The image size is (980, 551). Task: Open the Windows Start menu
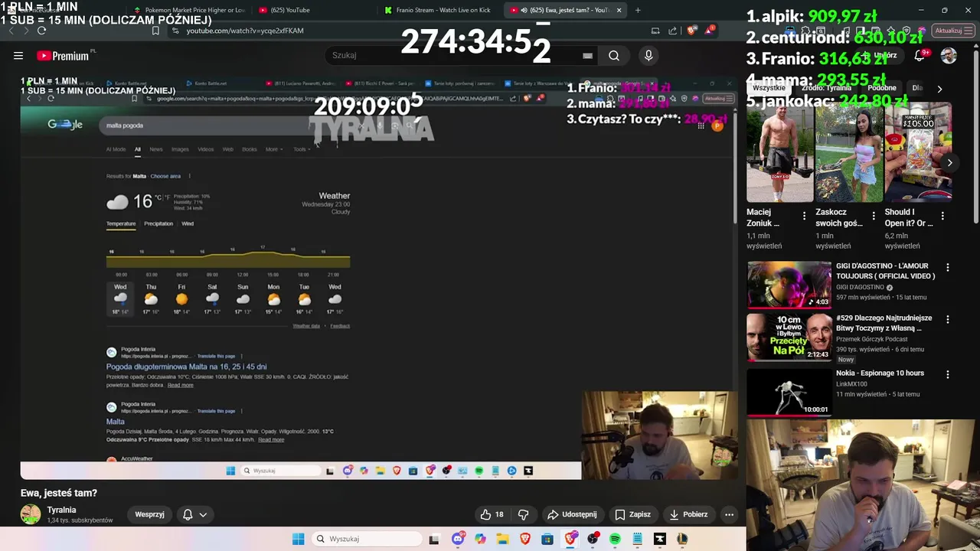298,539
